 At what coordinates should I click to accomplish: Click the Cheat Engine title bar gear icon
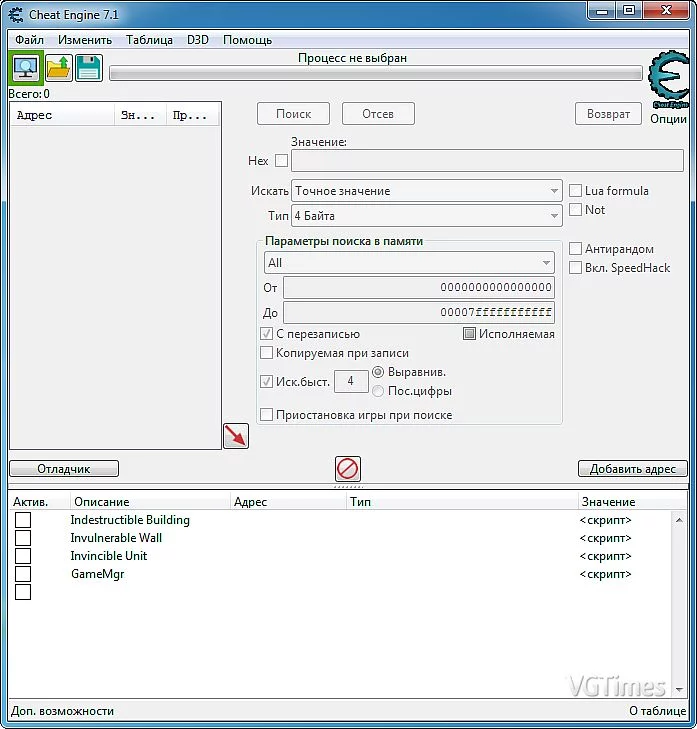16,15
